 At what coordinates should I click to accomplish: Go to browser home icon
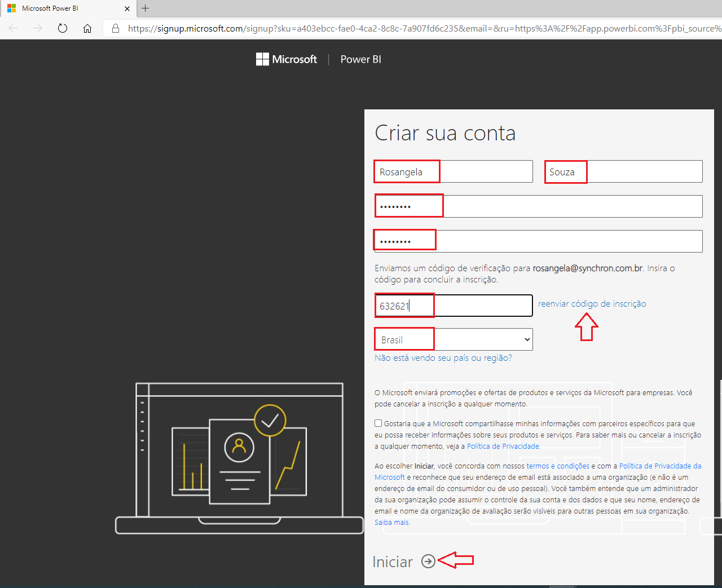tap(87, 28)
